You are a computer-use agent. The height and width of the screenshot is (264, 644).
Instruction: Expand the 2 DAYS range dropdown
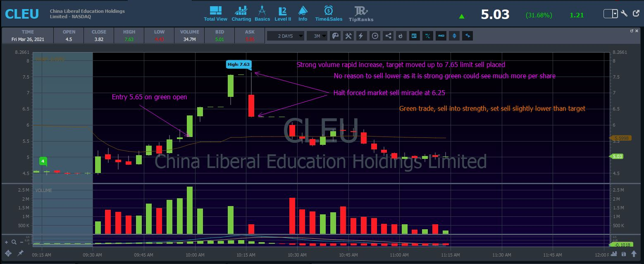click(286, 36)
